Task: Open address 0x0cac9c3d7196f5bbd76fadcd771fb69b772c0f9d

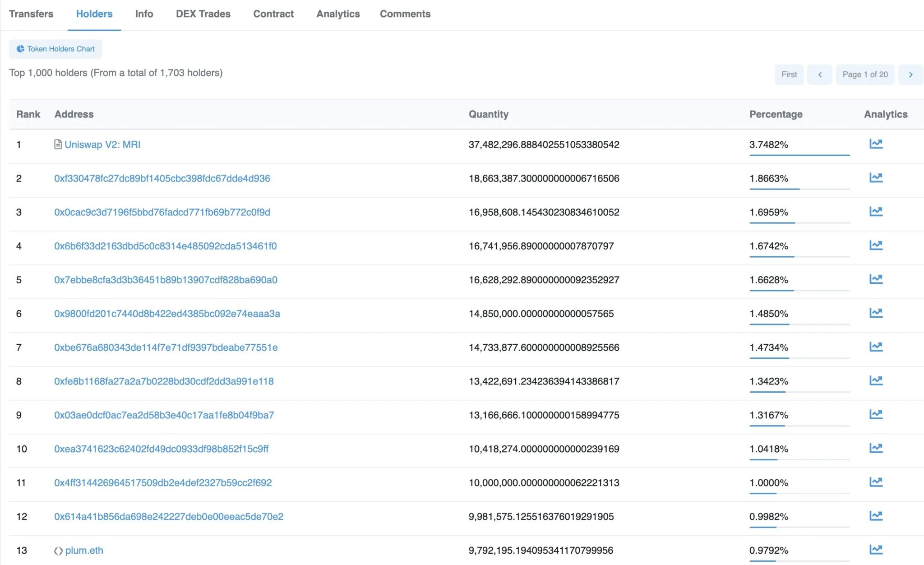Action: pyautogui.click(x=162, y=212)
